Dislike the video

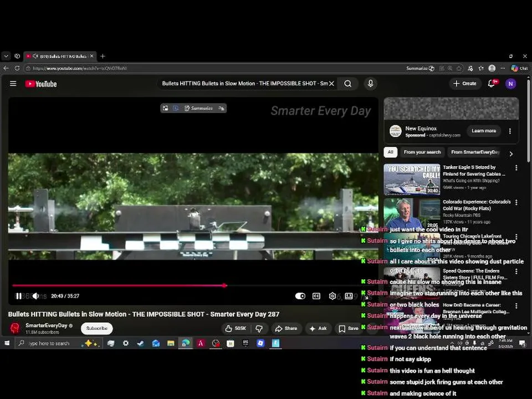click(259, 329)
